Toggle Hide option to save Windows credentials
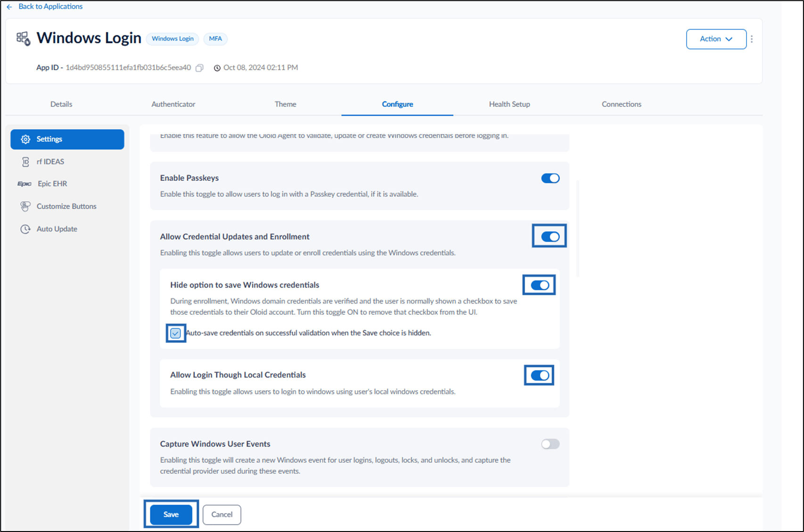The image size is (804, 532). 540,285
